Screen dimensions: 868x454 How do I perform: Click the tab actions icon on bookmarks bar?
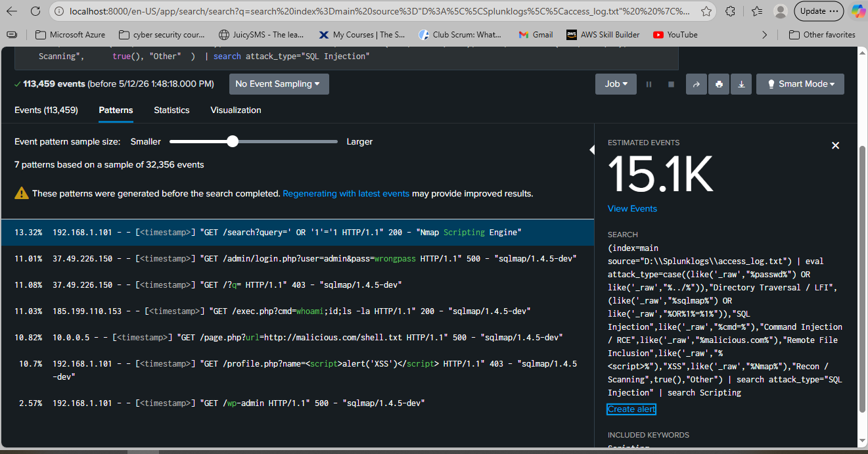(x=12, y=35)
